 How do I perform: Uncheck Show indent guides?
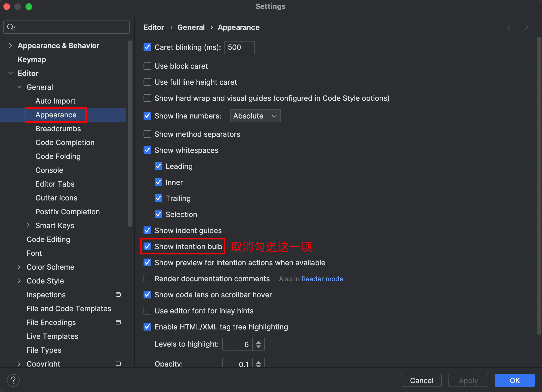coord(147,230)
